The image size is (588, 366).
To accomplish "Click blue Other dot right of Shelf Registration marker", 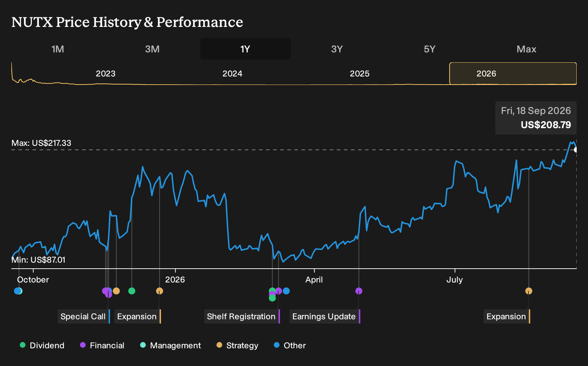I will [286, 291].
